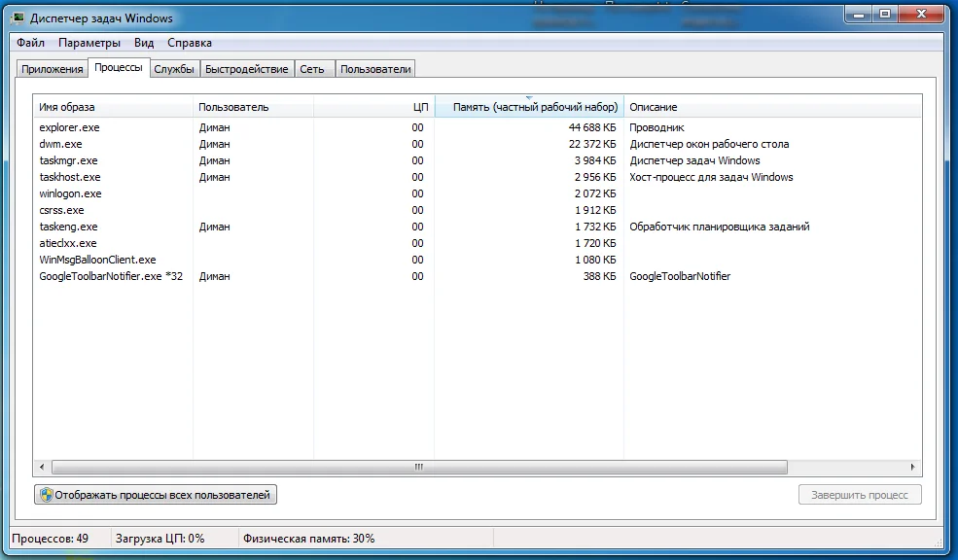Click description Хост-процесс для задач Windows
Image resolution: width=958 pixels, height=560 pixels.
[711, 177]
